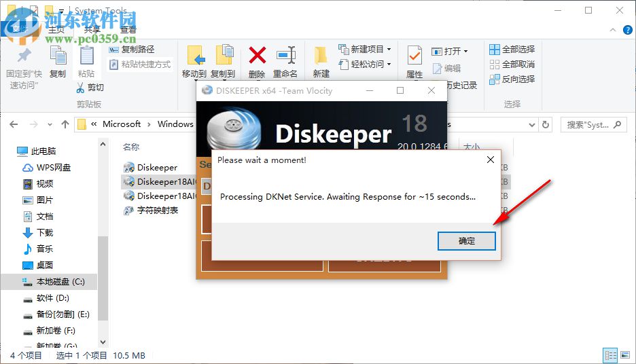Click 全部选择 (Select all)
The image size is (636, 364).
click(512, 50)
